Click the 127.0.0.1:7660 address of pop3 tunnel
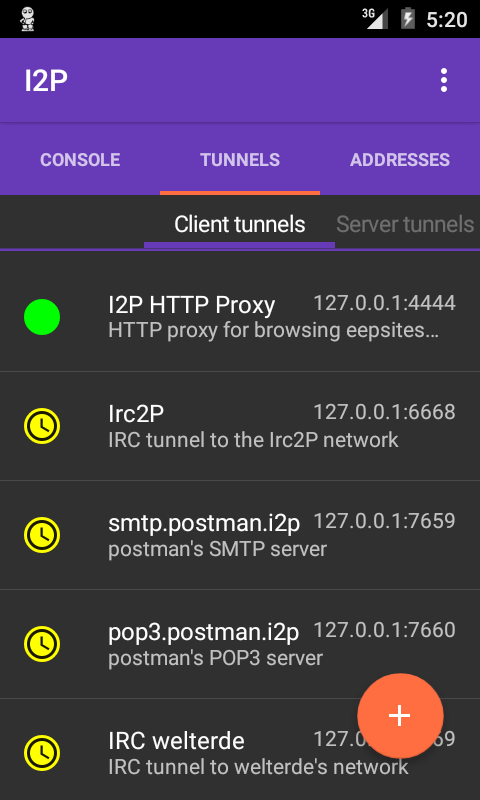The image size is (480, 800). [384, 630]
